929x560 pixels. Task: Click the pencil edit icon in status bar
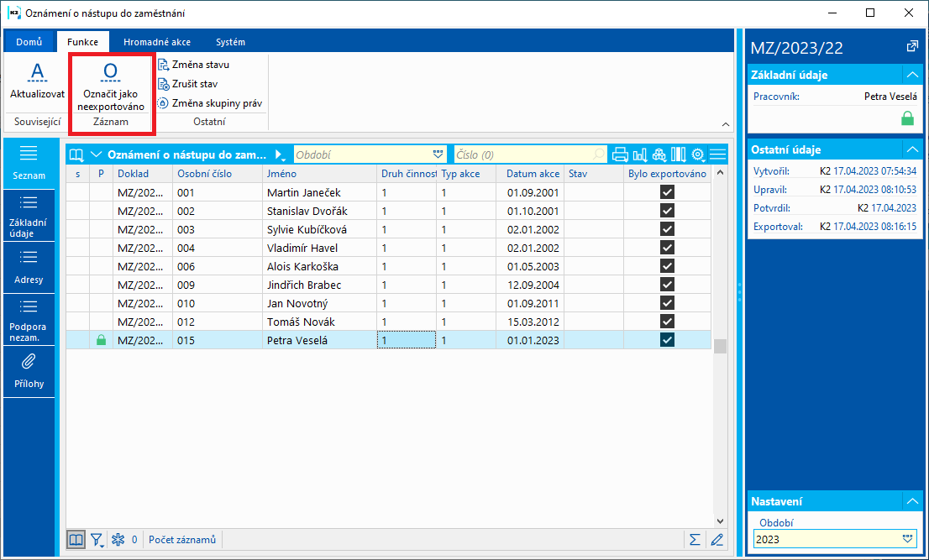(x=716, y=539)
